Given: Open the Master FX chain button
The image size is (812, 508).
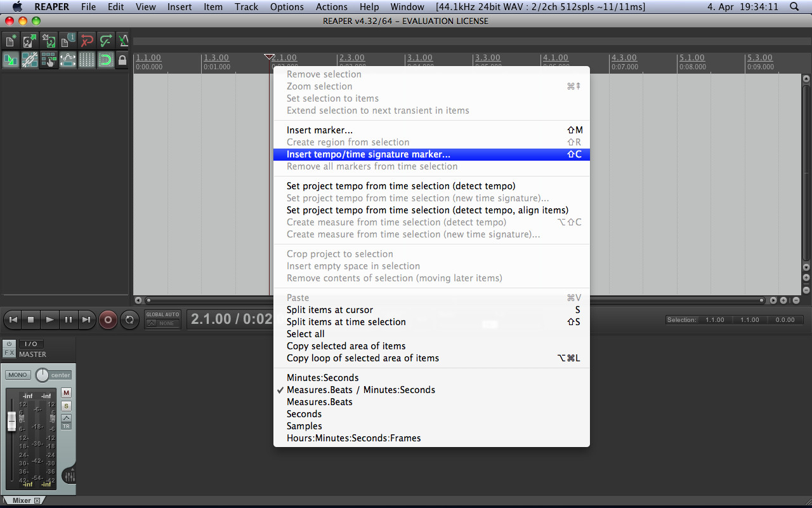Looking at the screenshot, I should tap(10, 353).
